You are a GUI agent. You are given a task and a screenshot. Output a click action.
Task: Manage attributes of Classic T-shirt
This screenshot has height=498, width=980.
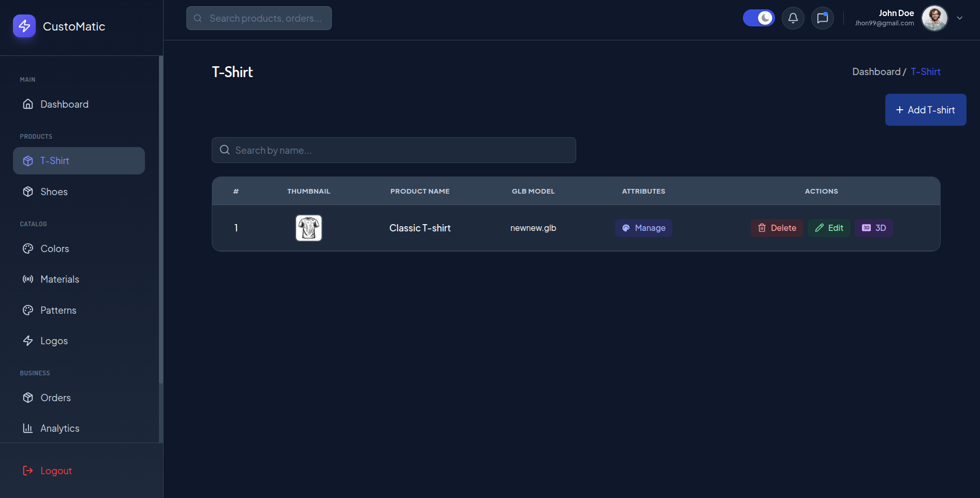[x=643, y=228]
